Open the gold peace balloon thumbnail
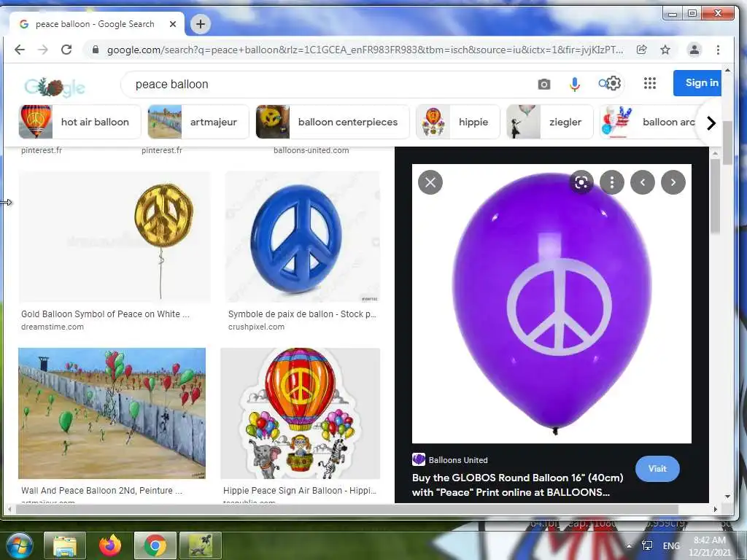Viewport: 747px width, 560px height. (x=115, y=237)
